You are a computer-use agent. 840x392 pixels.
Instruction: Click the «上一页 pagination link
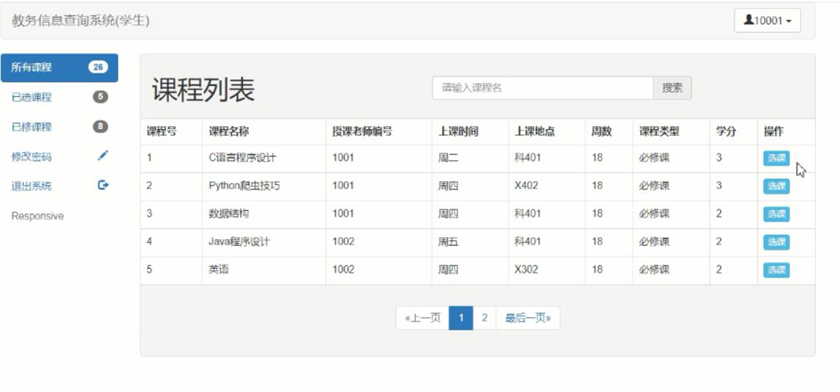[423, 318]
